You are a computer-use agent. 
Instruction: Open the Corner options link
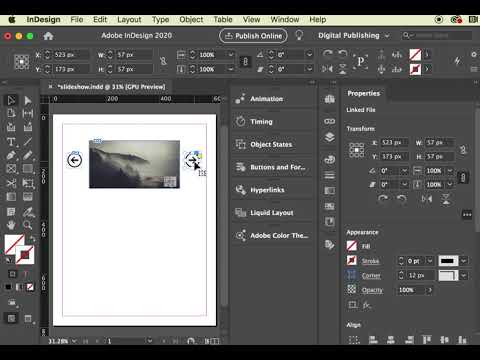point(371,276)
